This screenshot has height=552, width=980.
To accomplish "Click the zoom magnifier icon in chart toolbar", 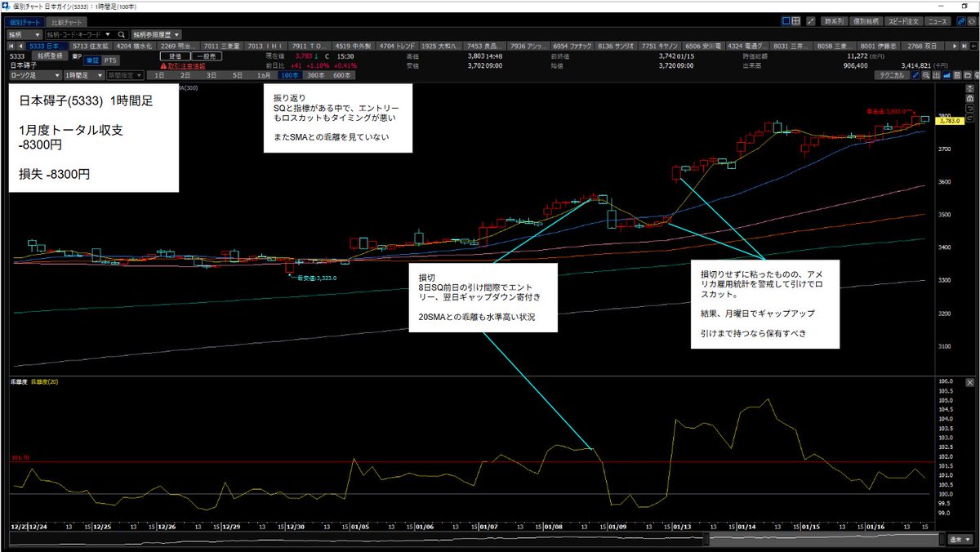I will coord(927,74).
